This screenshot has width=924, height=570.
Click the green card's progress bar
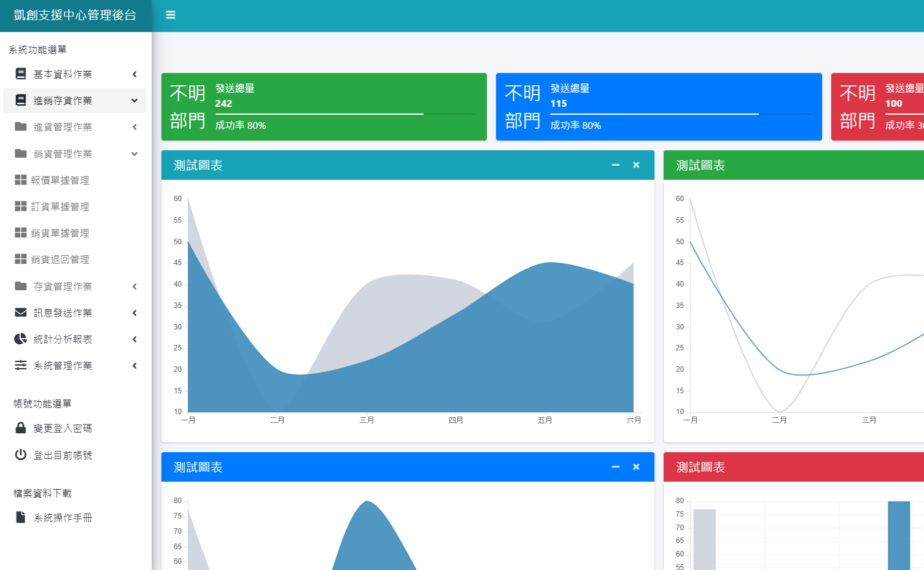345,114
